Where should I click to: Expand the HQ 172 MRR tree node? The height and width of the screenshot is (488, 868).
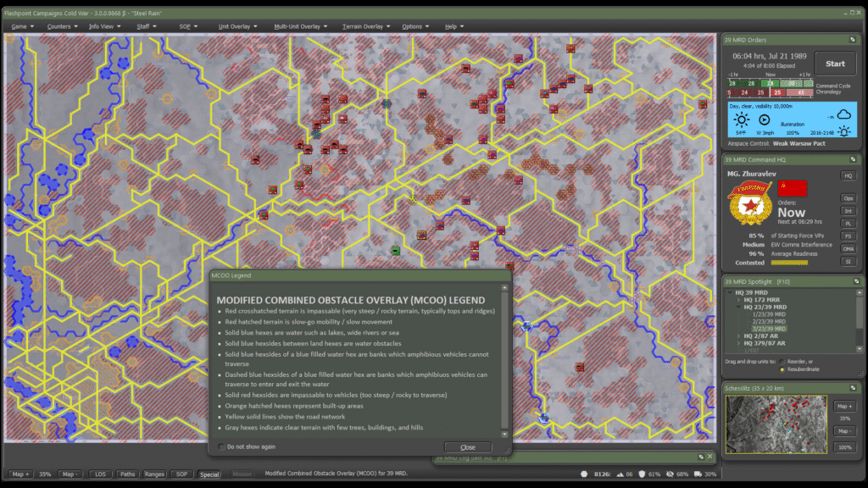pos(737,300)
